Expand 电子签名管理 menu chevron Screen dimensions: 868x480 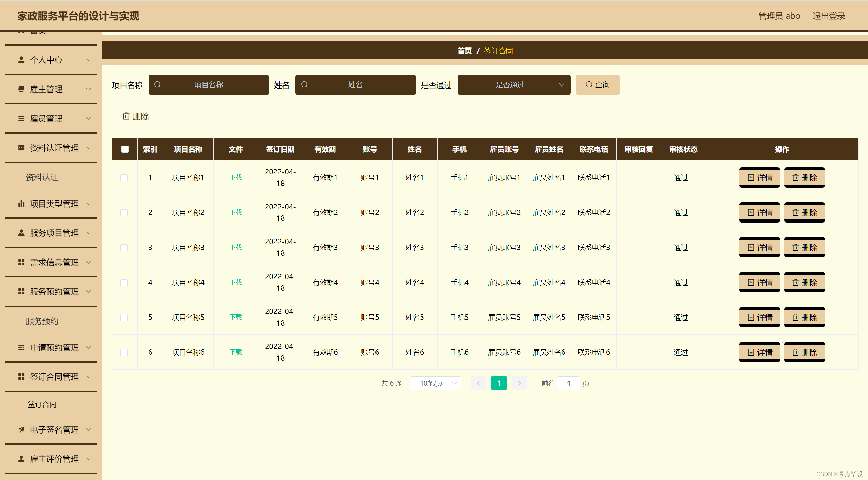(x=89, y=429)
